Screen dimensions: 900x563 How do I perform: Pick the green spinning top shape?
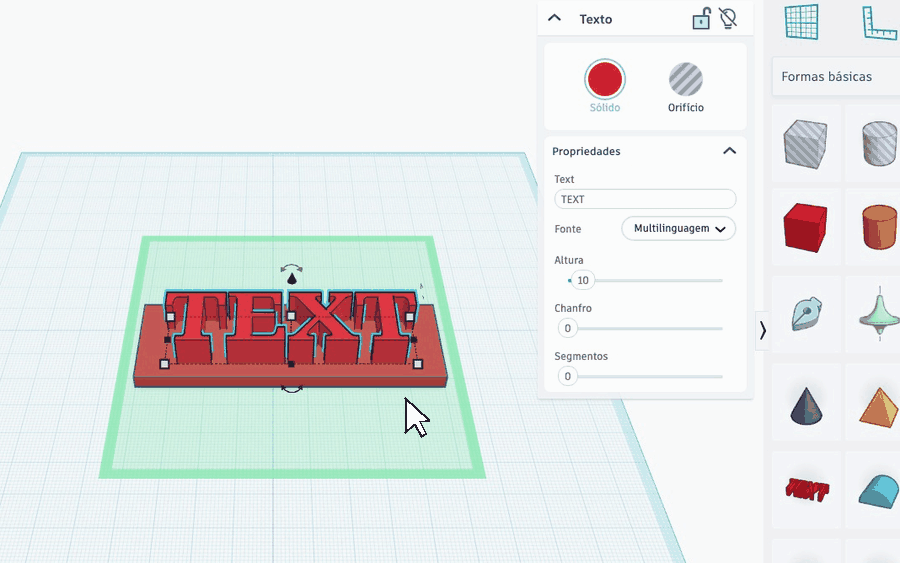coord(879,314)
